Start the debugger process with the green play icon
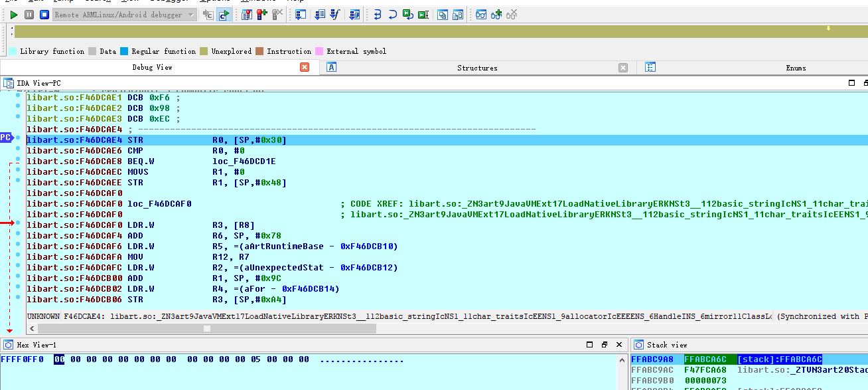Viewport: 868px width, 390px height. coord(13,15)
